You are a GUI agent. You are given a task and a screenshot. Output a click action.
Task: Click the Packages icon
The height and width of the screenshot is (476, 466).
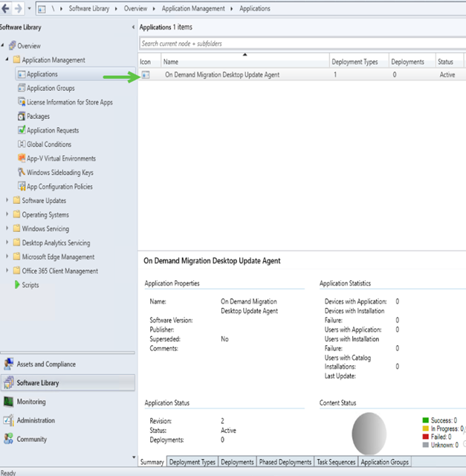tap(22, 116)
